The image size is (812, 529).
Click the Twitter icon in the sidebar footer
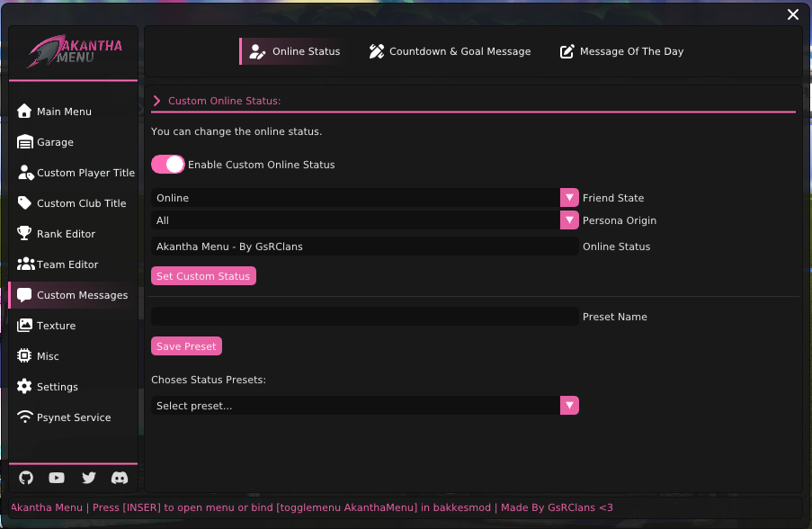[88, 478]
